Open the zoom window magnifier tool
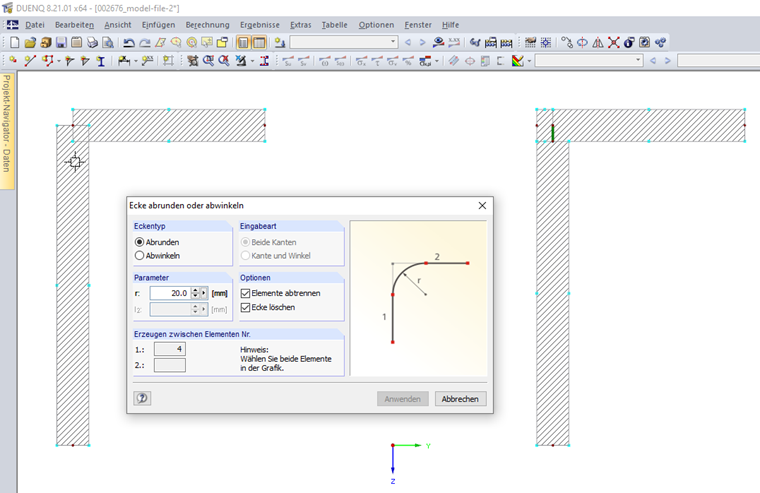The height and width of the screenshot is (493, 760). [208, 61]
